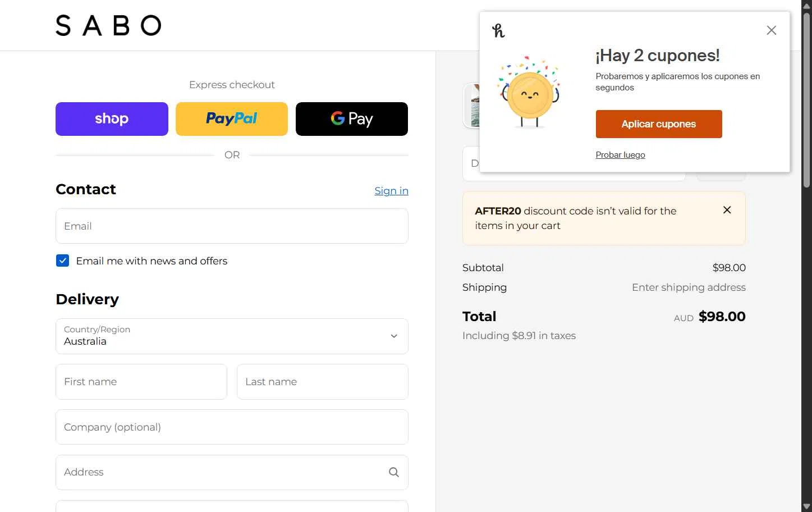The width and height of the screenshot is (812, 512).
Task: Click the Company (optional) field
Action: [x=232, y=427]
